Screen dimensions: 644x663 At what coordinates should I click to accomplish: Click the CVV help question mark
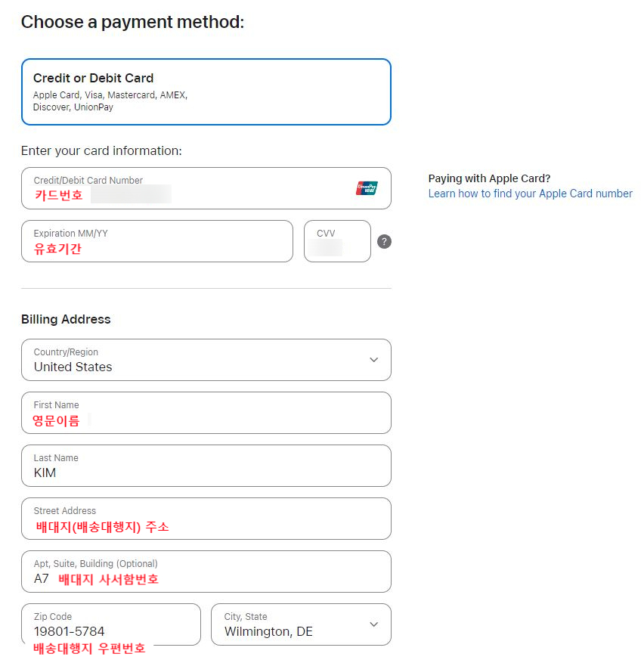[x=384, y=242]
